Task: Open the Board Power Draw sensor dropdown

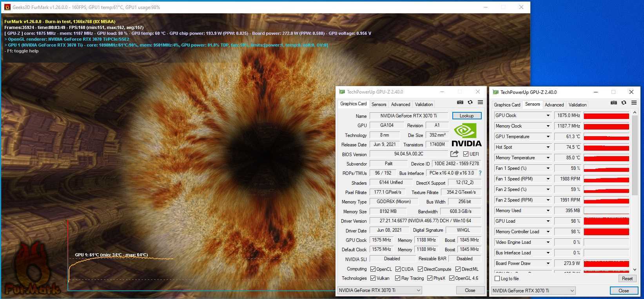Action: coord(548,263)
